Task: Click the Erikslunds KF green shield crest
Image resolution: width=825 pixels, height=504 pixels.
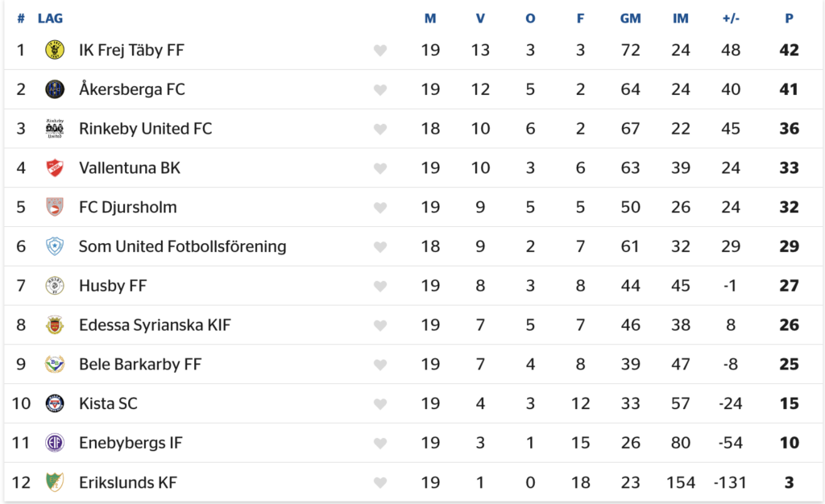Action: [55, 482]
